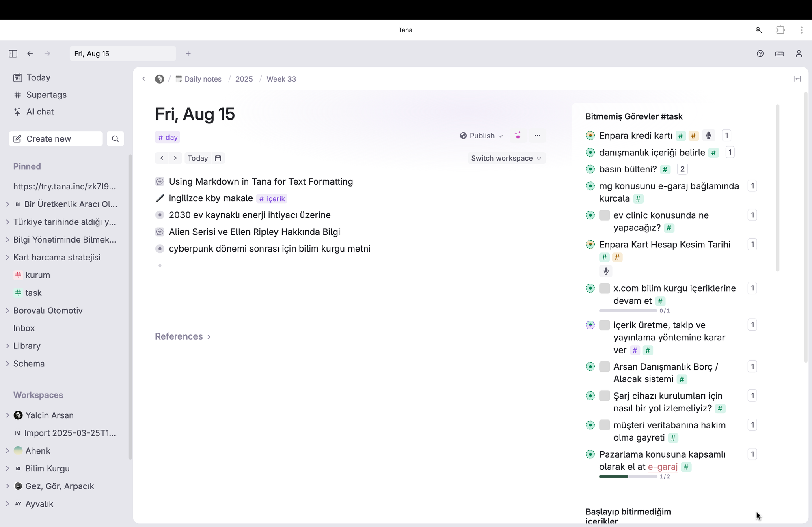
Task: Check off ev clinic konusunda task
Action: point(605,215)
